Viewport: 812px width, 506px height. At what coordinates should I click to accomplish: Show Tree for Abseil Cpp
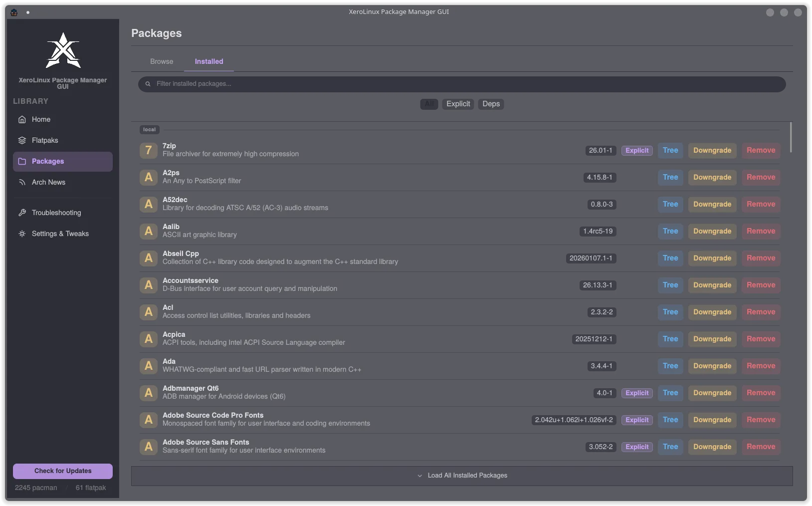(670, 258)
